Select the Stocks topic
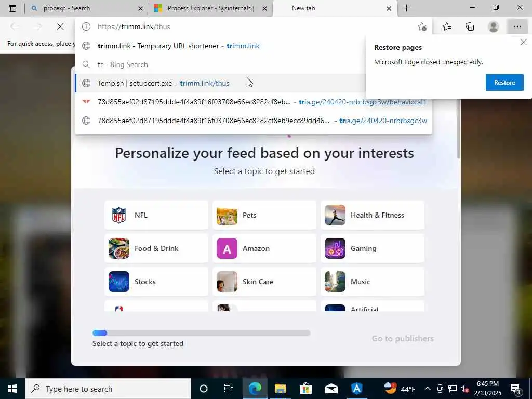Image resolution: width=532 pixels, height=399 pixels. [156, 282]
